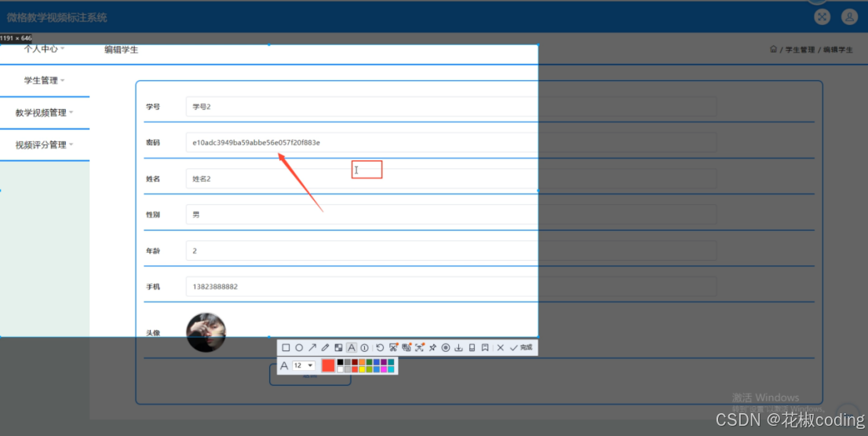Viewport: 868px width, 436px height.
Task: Select the numbered marker tool
Action: point(364,348)
